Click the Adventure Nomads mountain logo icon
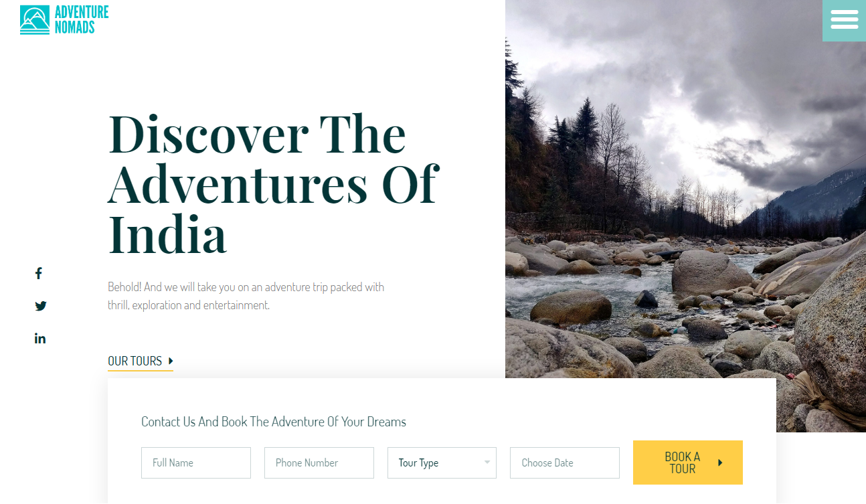The width and height of the screenshot is (866, 504). [x=35, y=20]
